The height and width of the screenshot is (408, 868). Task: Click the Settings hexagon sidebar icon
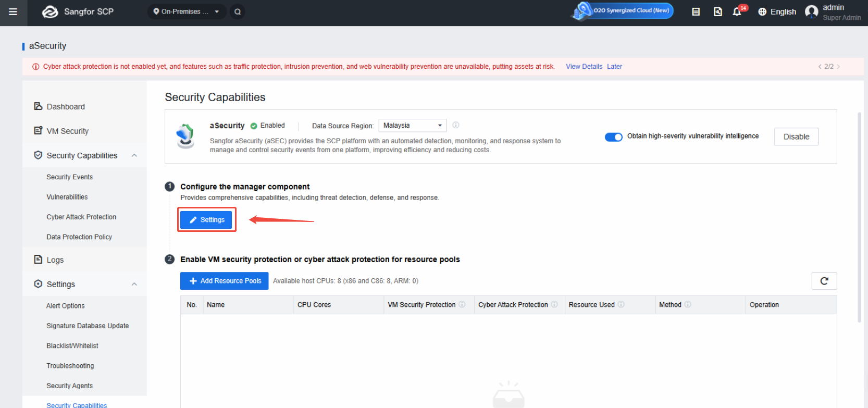point(38,284)
